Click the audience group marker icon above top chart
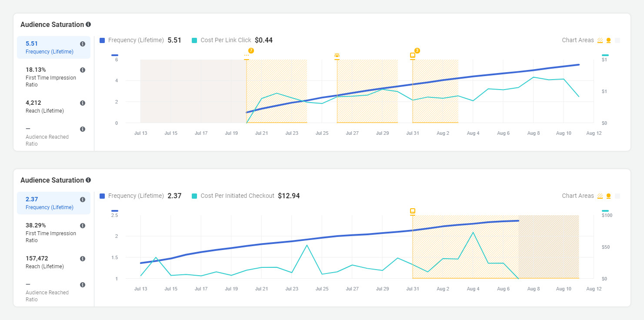 click(x=337, y=56)
